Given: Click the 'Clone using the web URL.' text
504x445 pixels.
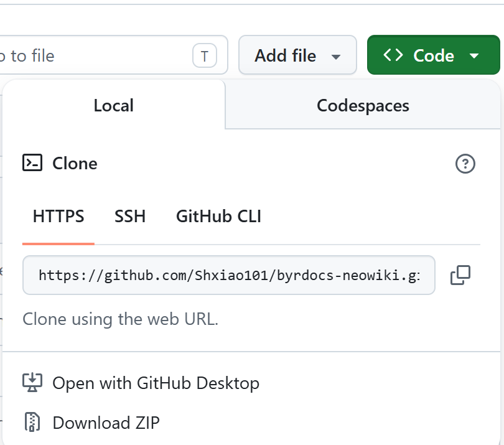Looking at the screenshot, I should point(121,319).
